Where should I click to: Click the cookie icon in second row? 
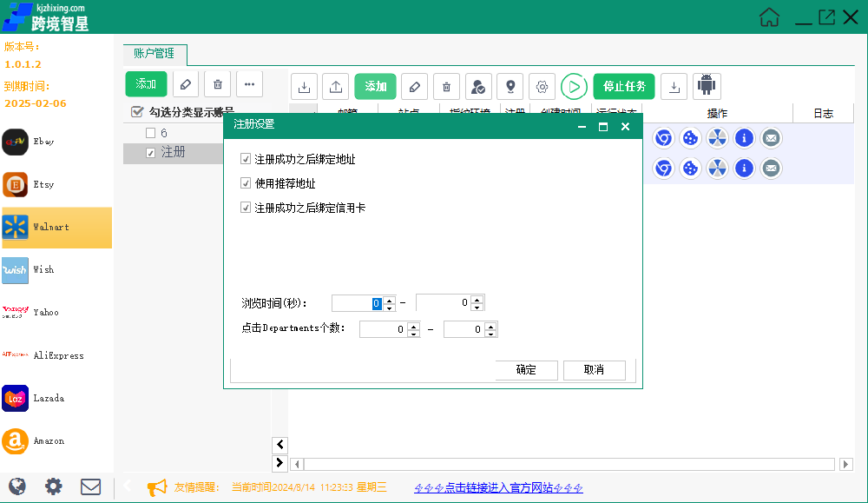click(690, 169)
